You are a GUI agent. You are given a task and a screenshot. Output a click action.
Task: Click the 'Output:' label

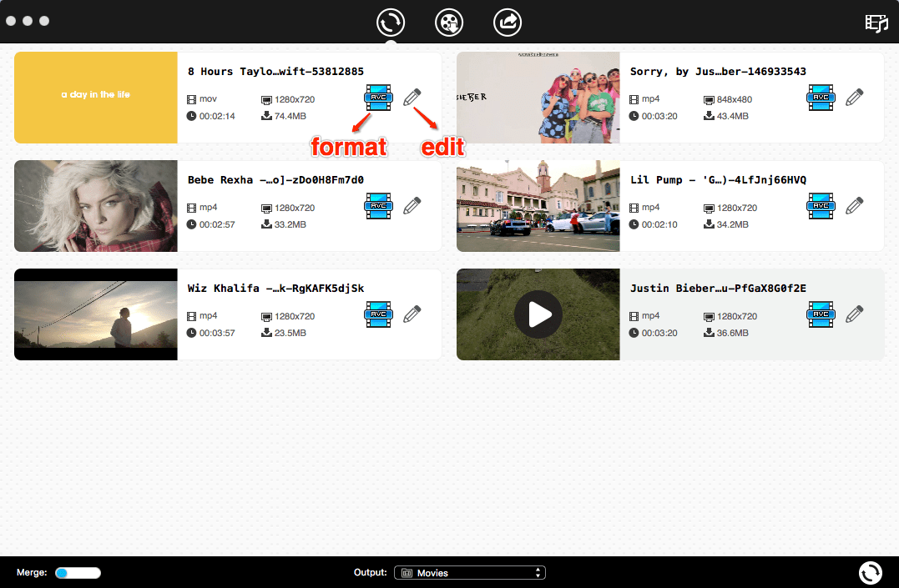coord(371,572)
